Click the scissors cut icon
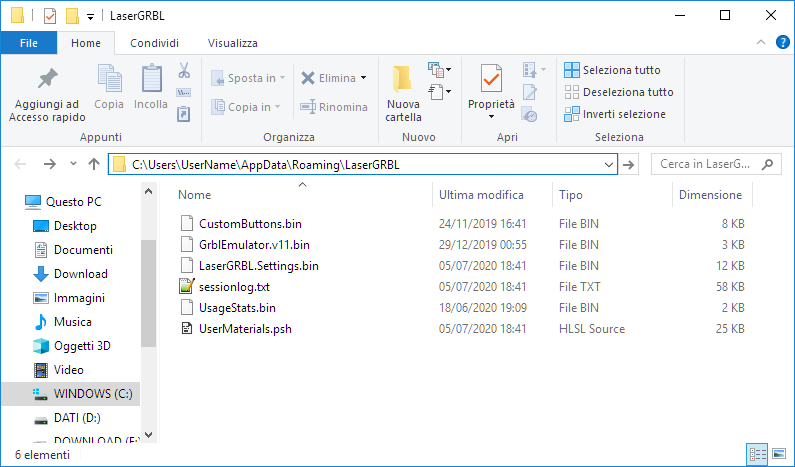 click(184, 70)
